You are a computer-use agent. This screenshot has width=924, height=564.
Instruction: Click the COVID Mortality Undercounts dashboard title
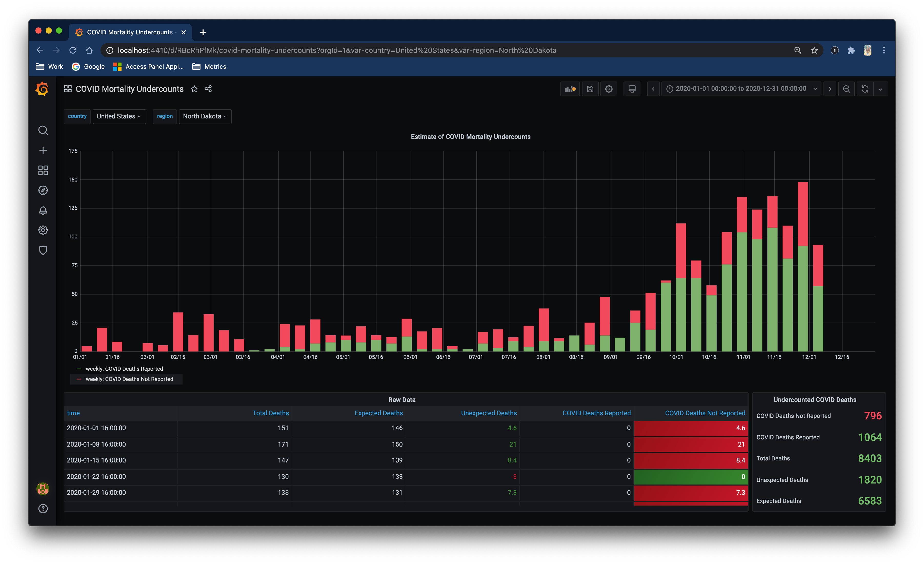click(x=129, y=89)
